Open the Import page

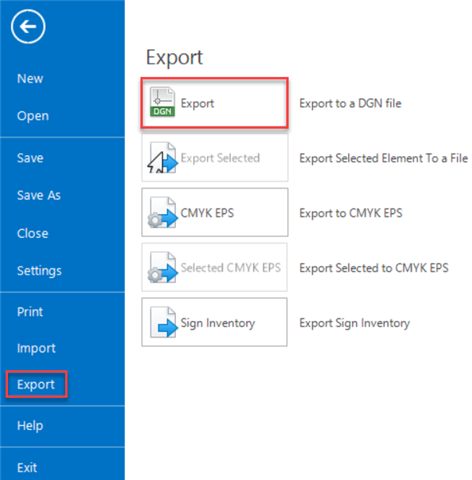[x=36, y=348]
